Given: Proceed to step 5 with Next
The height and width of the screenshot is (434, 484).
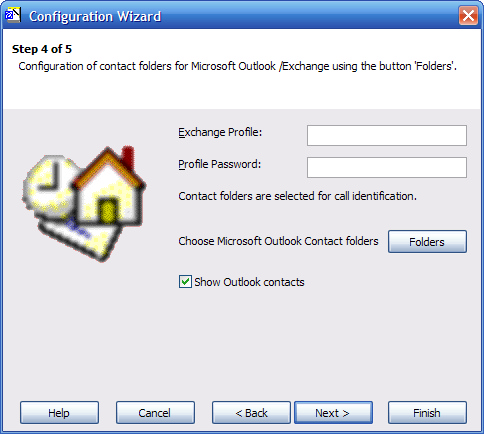Looking at the screenshot, I should [333, 413].
